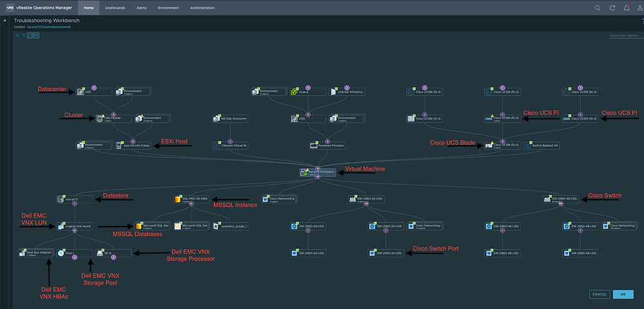Select Cisco Networking node showing 2 objects
Viewport: 644px width, 309px height.
point(279,199)
